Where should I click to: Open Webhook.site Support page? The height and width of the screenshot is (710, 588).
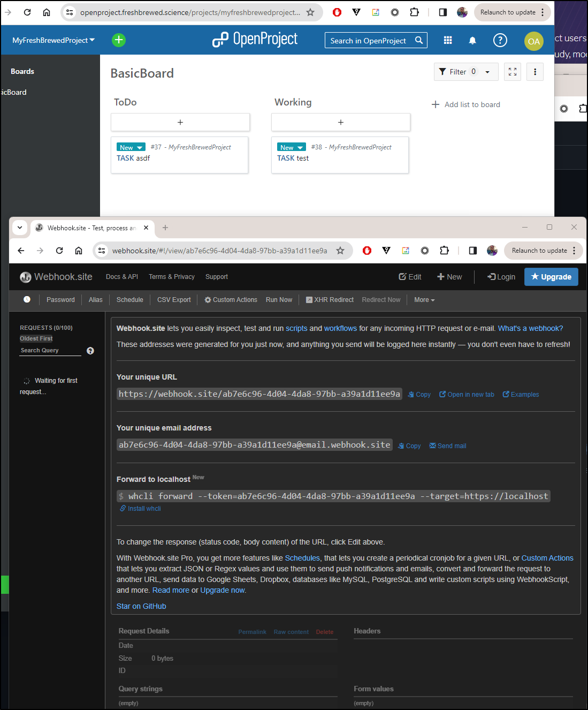(217, 277)
